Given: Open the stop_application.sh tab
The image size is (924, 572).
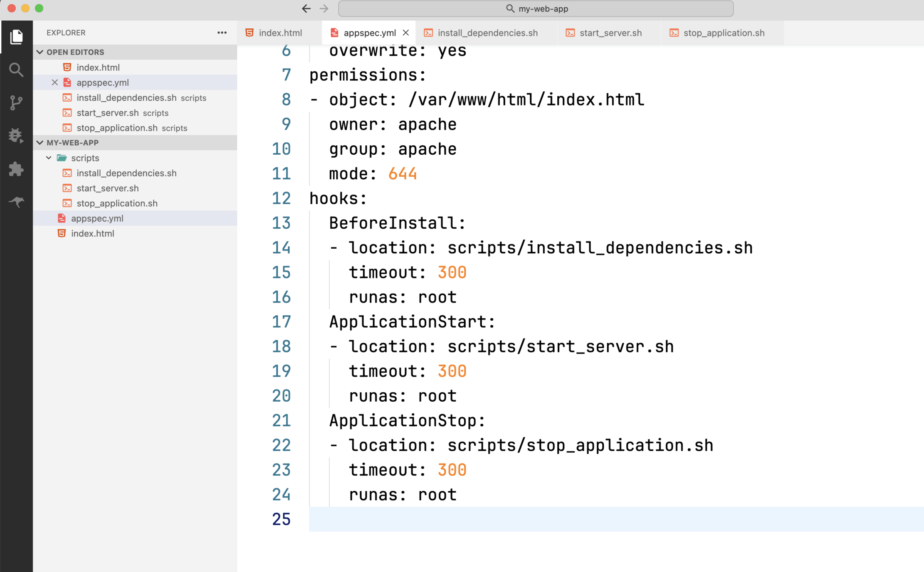Looking at the screenshot, I should click(724, 33).
